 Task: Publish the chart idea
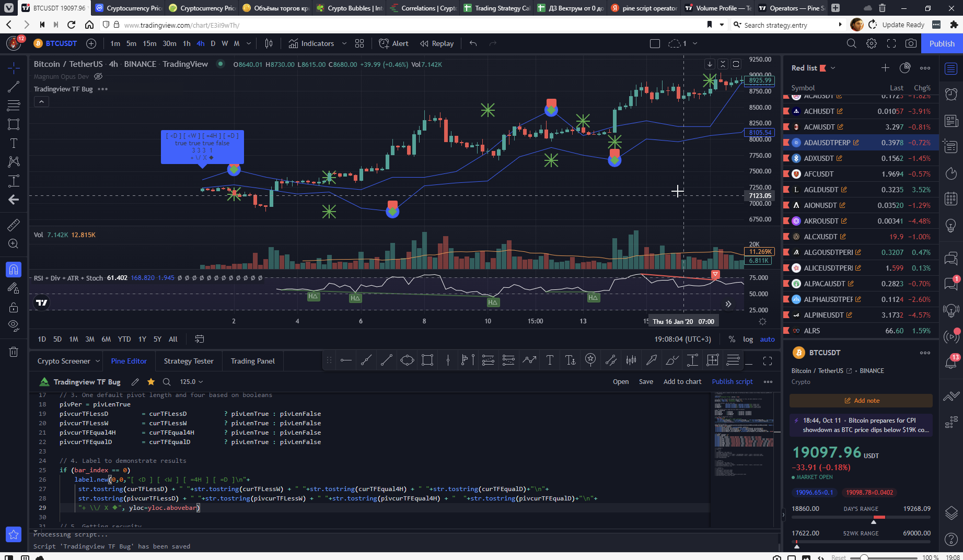coord(942,43)
